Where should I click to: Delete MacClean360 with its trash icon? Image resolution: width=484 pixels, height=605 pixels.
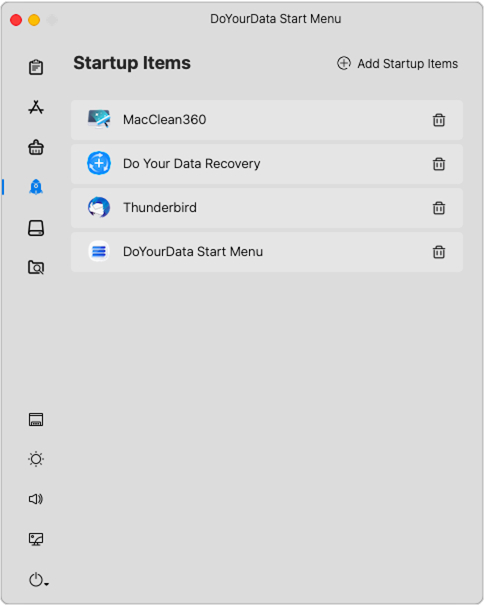click(439, 120)
